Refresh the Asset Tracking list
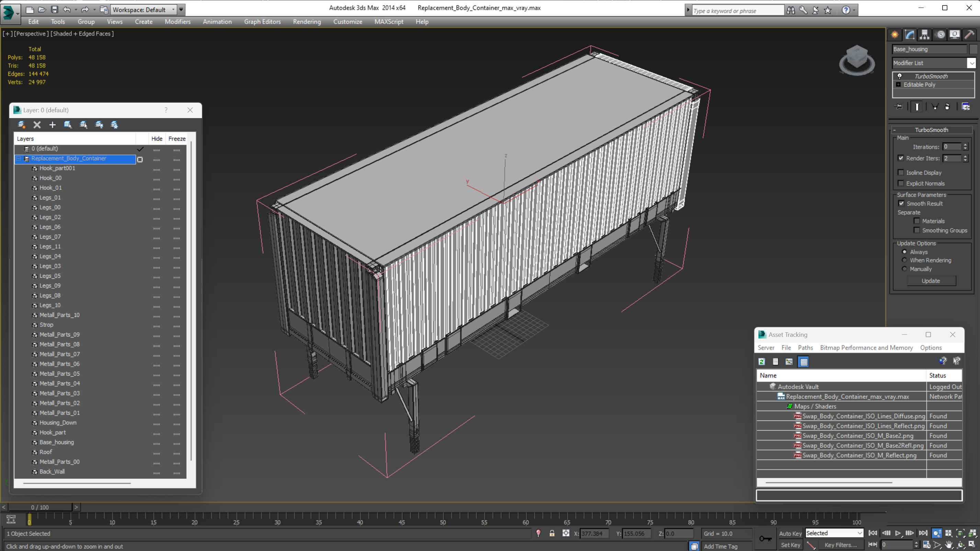This screenshot has height=551, width=980. point(762,361)
